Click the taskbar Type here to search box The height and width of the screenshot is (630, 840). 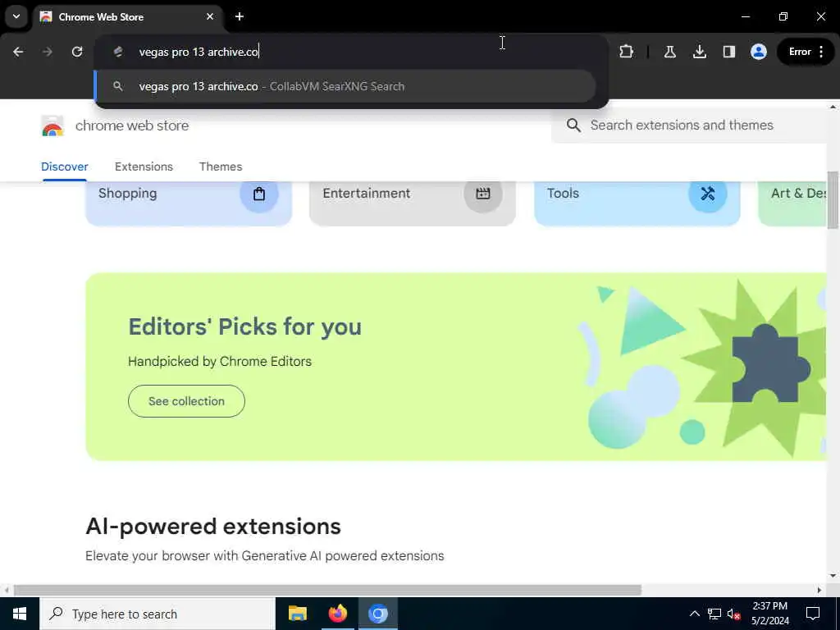point(157,614)
